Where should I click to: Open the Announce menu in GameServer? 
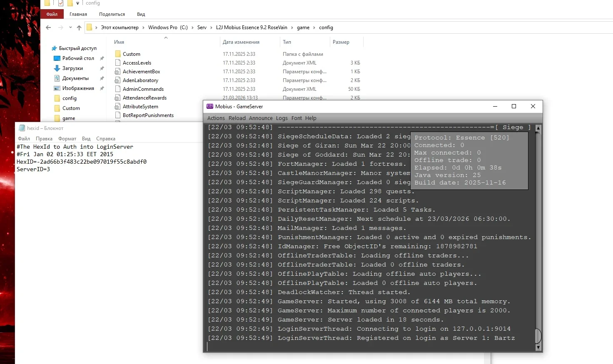pyautogui.click(x=261, y=118)
